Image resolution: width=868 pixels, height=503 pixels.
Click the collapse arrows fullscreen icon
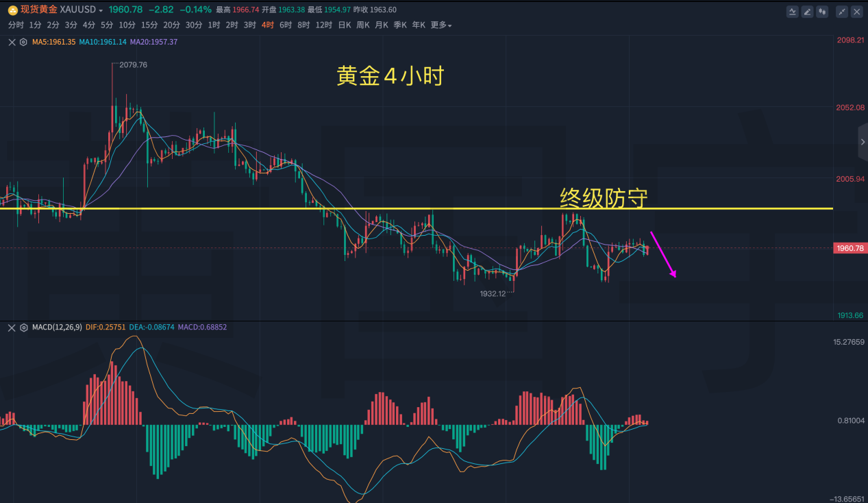[842, 11]
